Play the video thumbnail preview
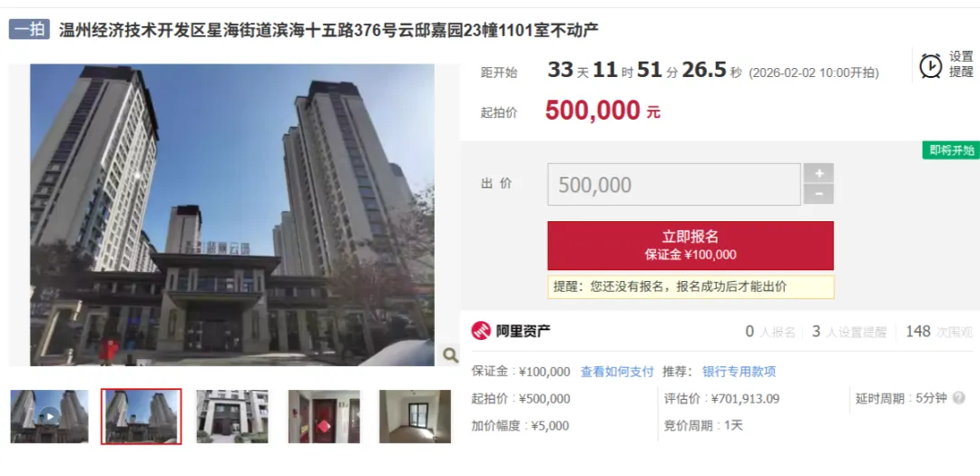Screen dimensions: 980x476 [49, 417]
